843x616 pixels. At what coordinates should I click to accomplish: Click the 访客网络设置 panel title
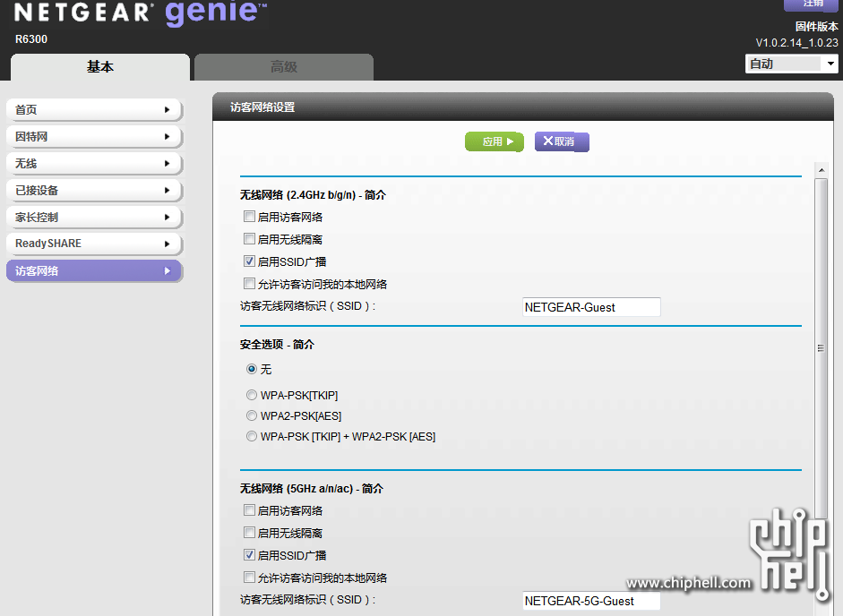[262, 107]
